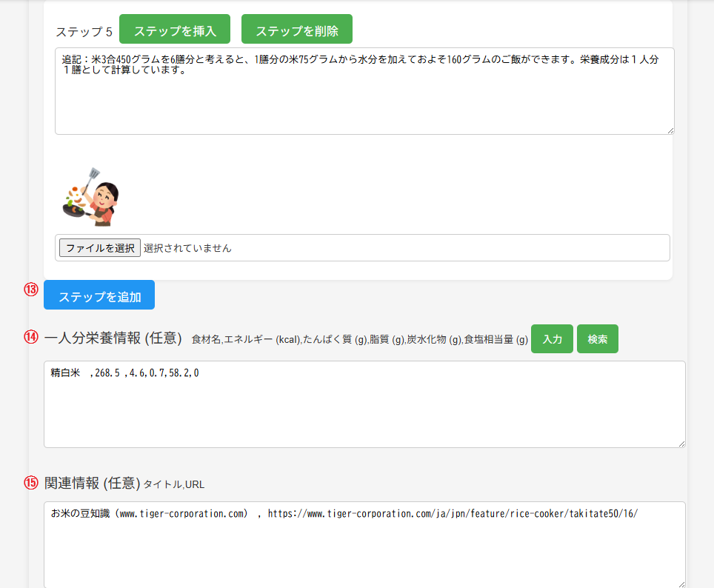Click the red circled 14 marker
Viewport: 714px width, 588px height.
click(30, 337)
